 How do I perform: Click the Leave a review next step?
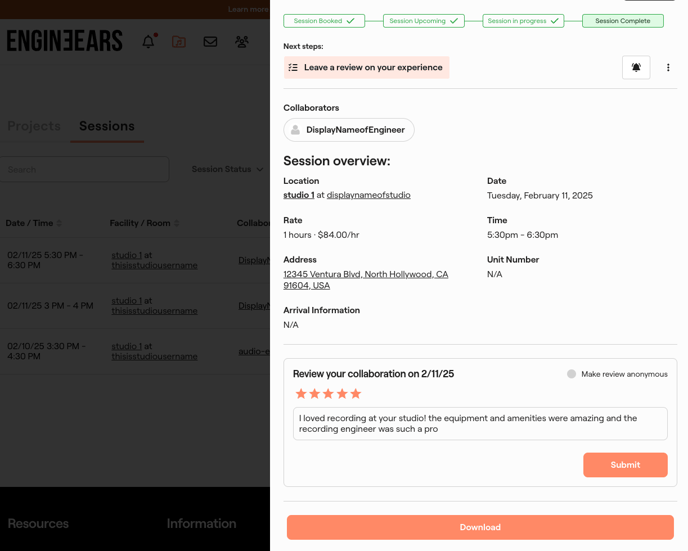click(366, 68)
